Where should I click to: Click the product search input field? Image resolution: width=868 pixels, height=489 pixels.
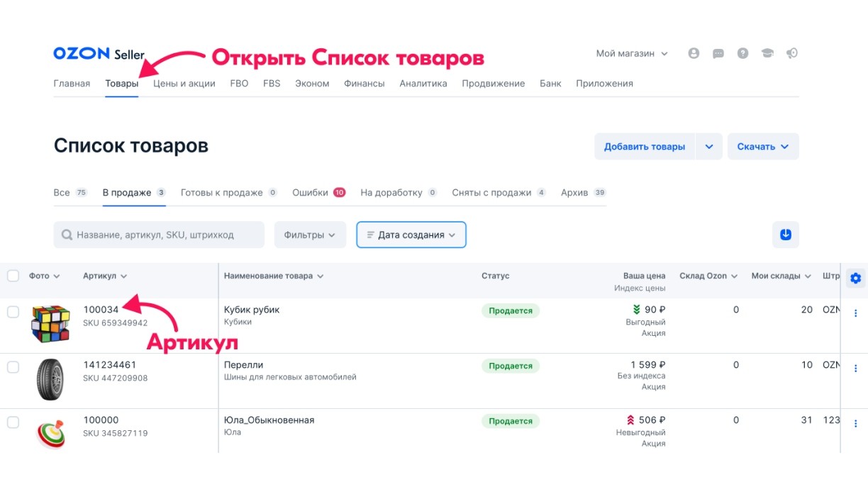159,235
